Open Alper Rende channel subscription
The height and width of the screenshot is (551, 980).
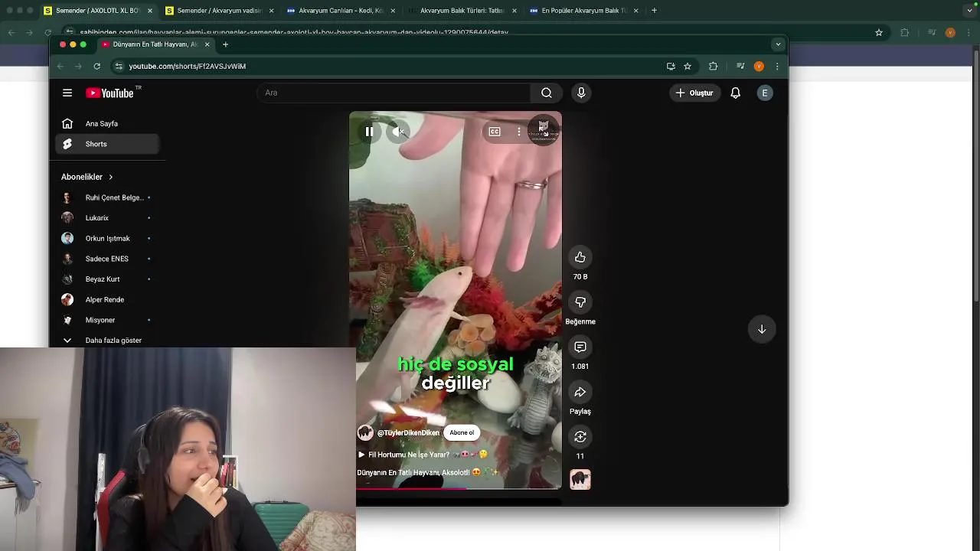click(x=107, y=299)
